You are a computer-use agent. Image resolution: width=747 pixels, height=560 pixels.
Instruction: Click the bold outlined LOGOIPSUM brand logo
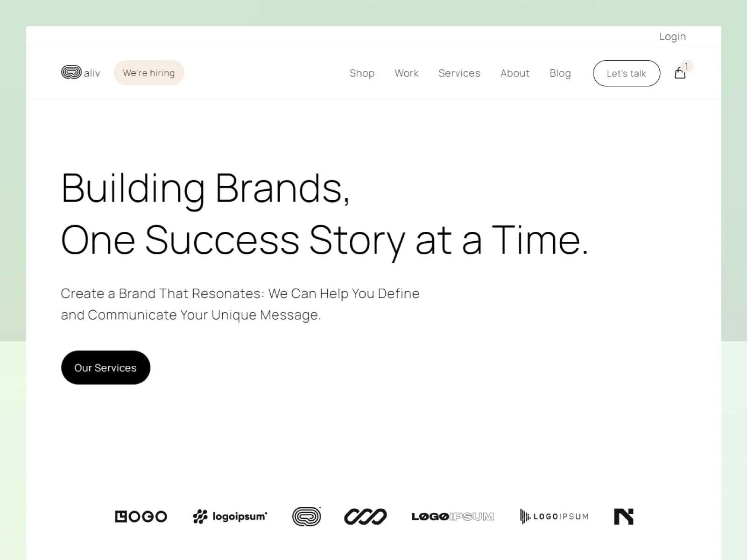[452, 517]
